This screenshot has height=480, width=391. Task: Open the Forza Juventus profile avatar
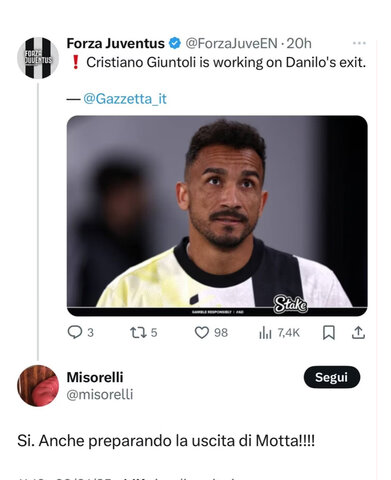(x=38, y=58)
